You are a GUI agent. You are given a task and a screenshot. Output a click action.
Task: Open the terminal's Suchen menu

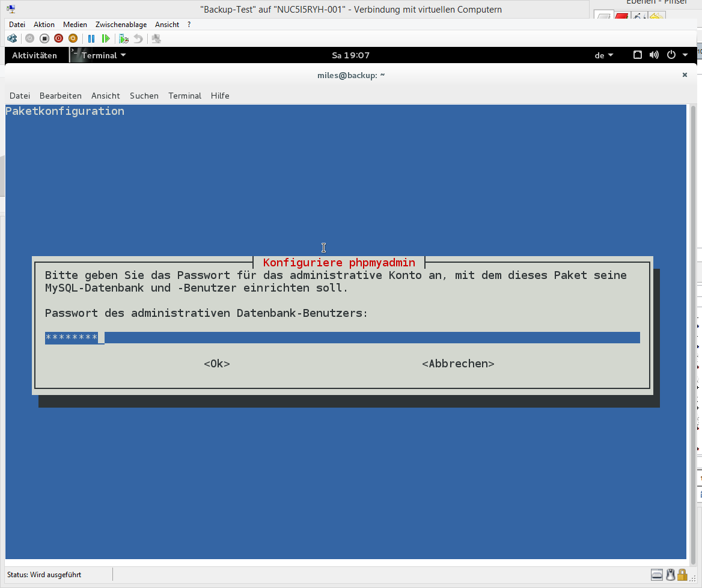144,96
